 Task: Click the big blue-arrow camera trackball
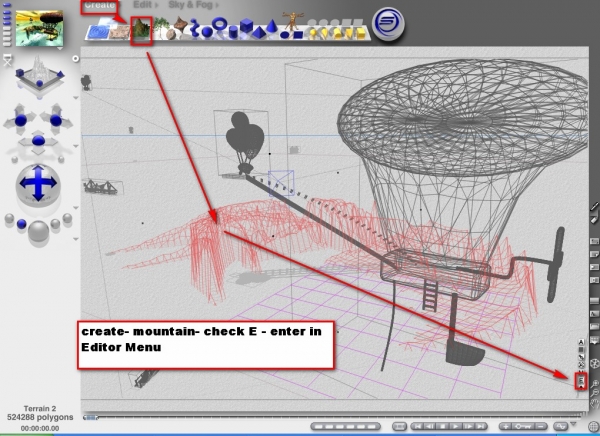pos(38,184)
